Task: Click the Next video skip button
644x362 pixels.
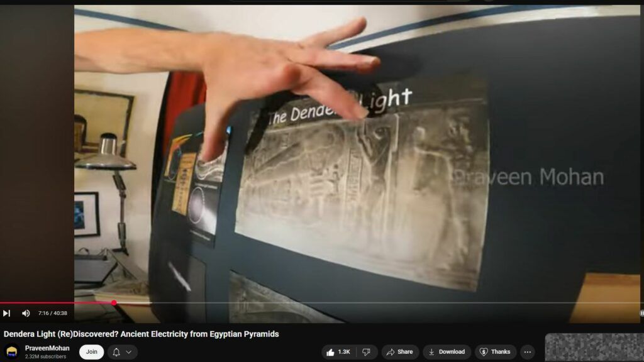Action: point(6,313)
